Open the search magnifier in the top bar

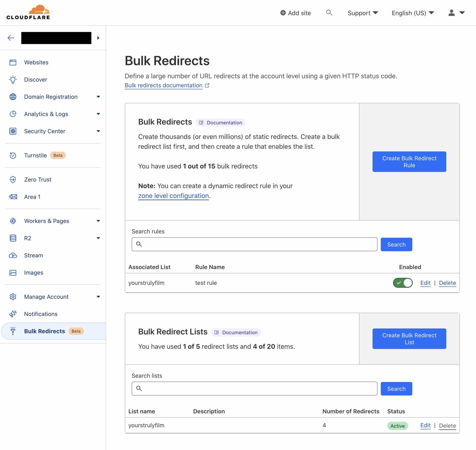click(x=329, y=13)
